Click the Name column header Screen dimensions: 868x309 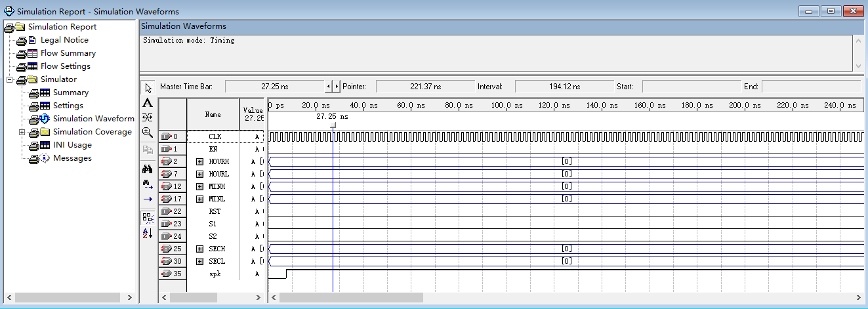[x=213, y=114]
